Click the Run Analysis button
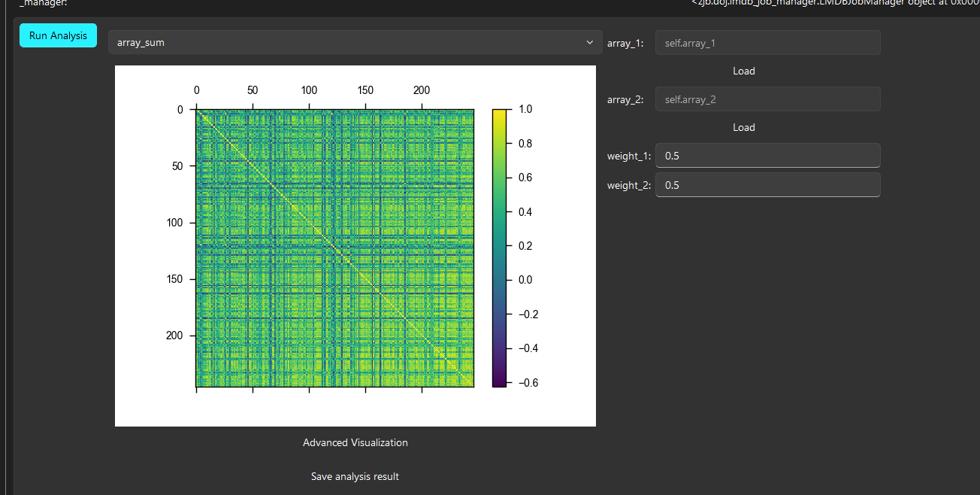The width and height of the screenshot is (980, 495). pyautogui.click(x=58, y=35)
